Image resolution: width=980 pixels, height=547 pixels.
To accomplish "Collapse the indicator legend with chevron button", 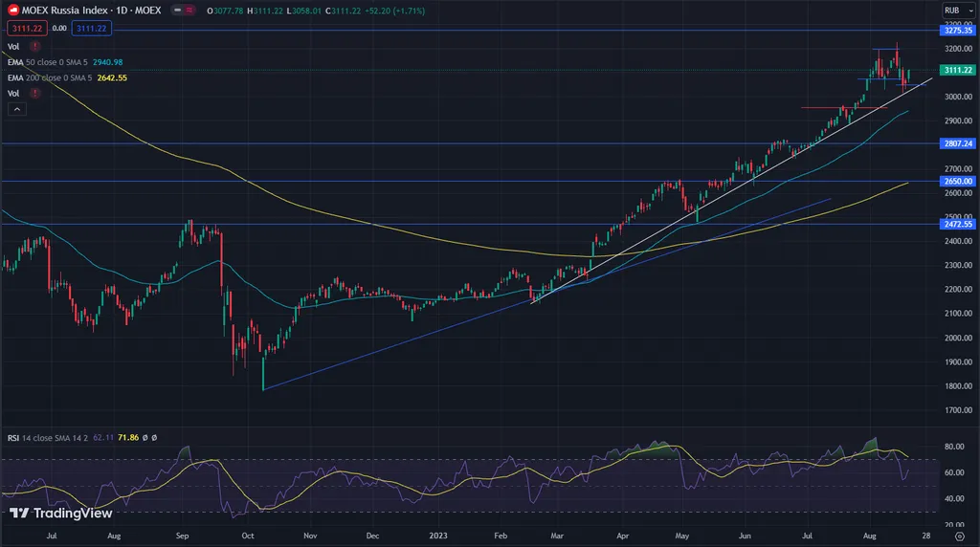I will pyautogui.click(x=15, y=109).
